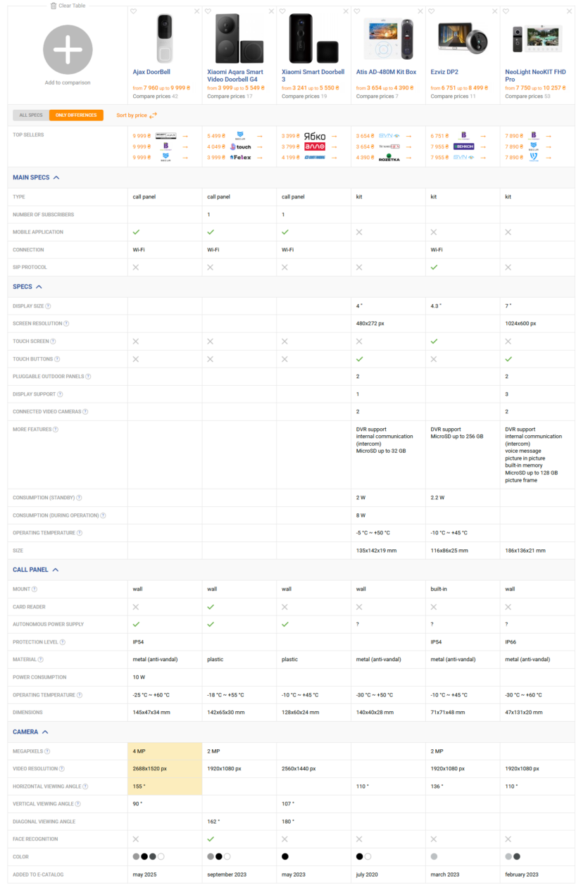Open help icon for More Features
Image resolution: width=588 pixels, height=890 pixels.
pyautogui.click(x=56, y=430)
